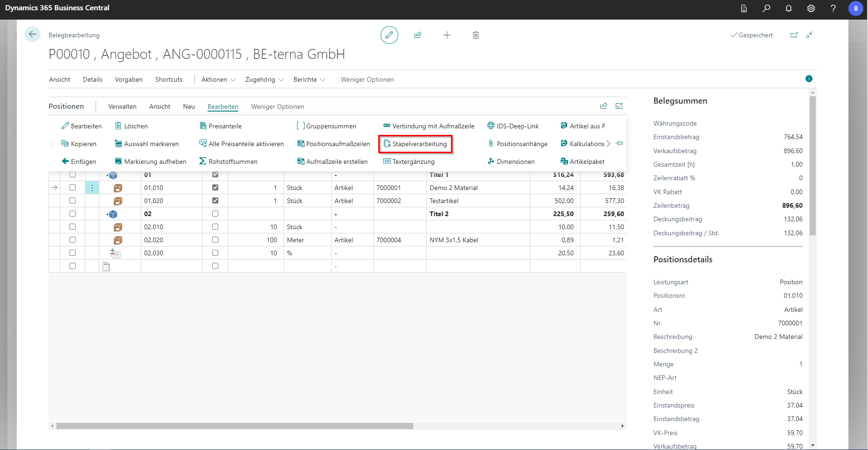Go back using the back arrow

point(33,35)
